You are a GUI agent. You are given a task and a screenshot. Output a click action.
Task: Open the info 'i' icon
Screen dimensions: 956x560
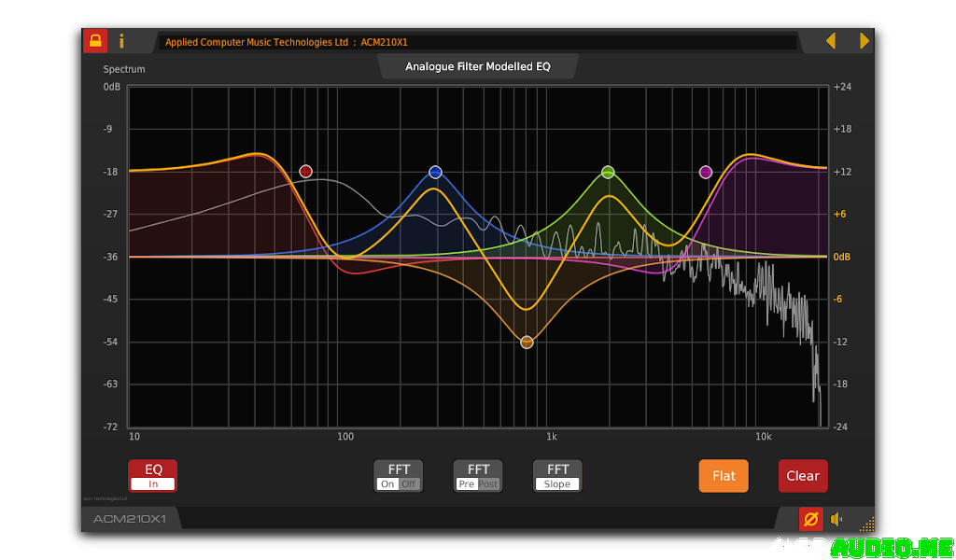tap(121, 41)
